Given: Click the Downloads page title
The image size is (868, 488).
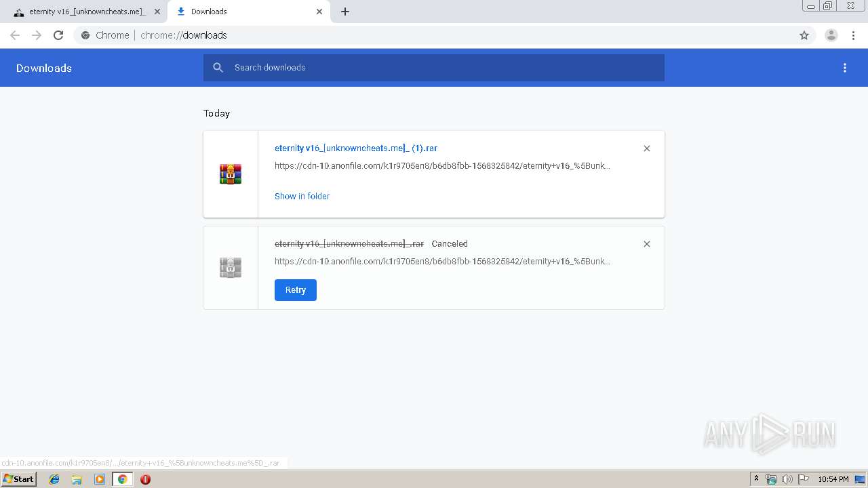Looking at the screenshot, I should [x=44, y=68].
